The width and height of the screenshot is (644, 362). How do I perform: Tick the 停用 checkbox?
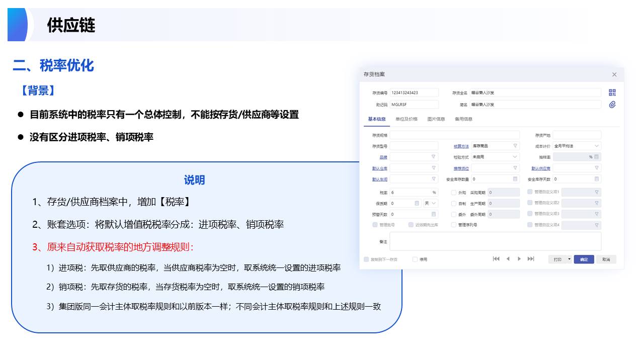(415, 259)
